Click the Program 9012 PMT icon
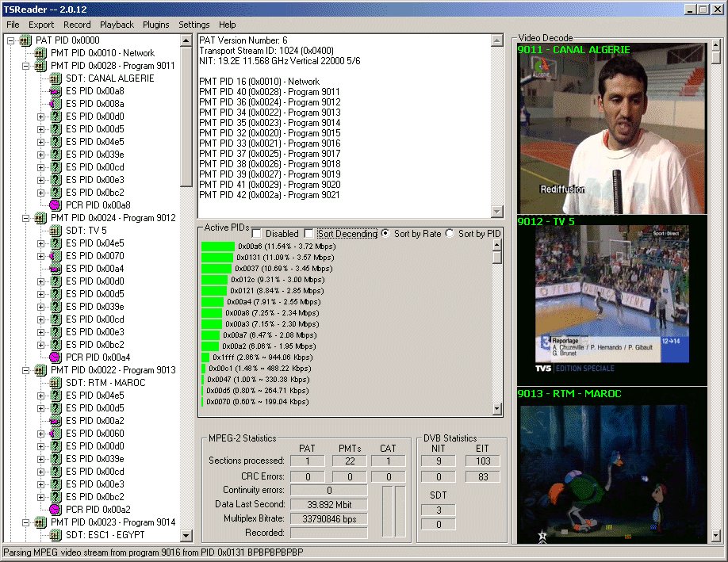This screenshot has height=562, width=728. [x=40, y=218]
